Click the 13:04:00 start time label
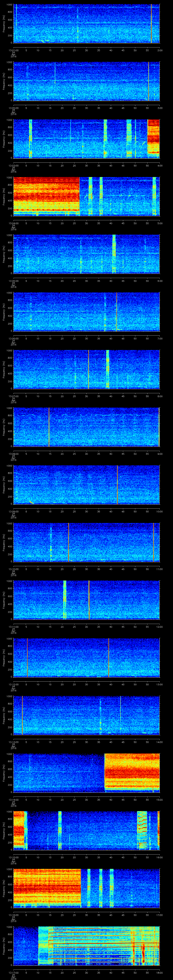Image resolution: width=173 pixels, height=980 pixels. (13, 223)
